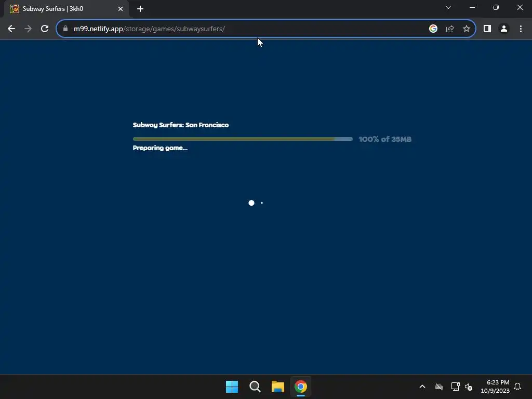
Task: Share this page using the share icon
Action: pyautogui.click(x=450, y=29)
